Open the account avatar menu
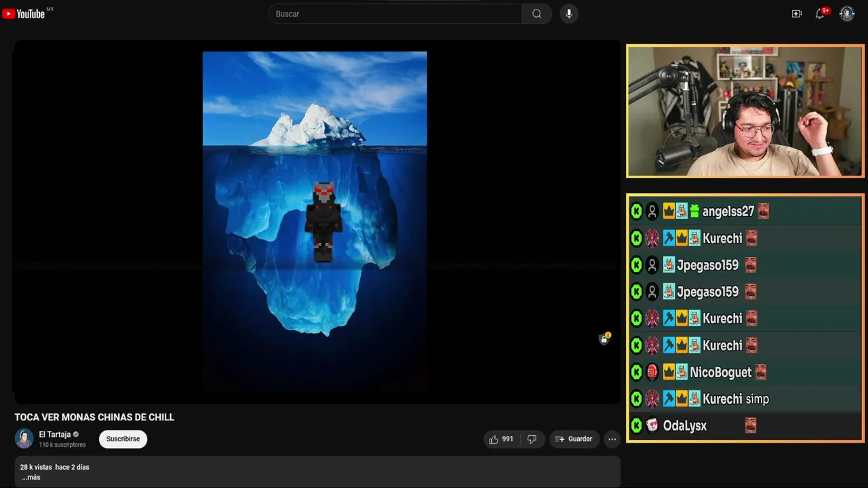Screen dimensions: 868x488 coord(847,14)
